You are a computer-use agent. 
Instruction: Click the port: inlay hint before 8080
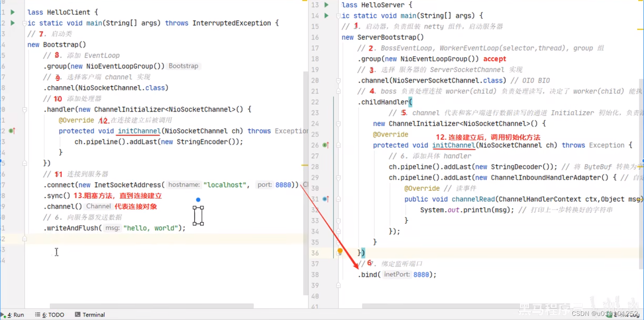[x=264, y=185]
